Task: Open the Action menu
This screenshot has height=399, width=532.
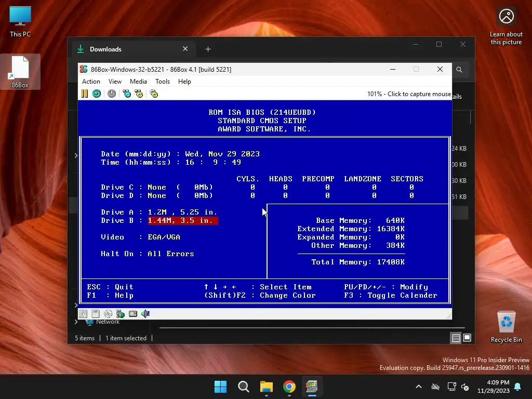Action: tap(91, 82)
